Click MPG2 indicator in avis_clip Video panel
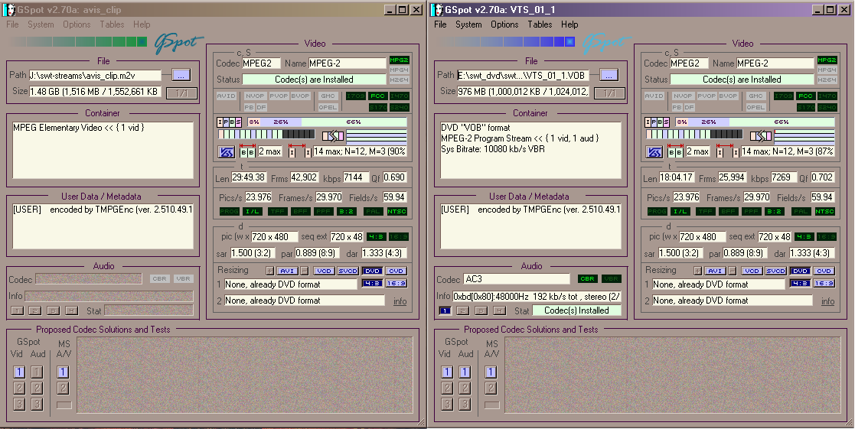 coord(399,60)
